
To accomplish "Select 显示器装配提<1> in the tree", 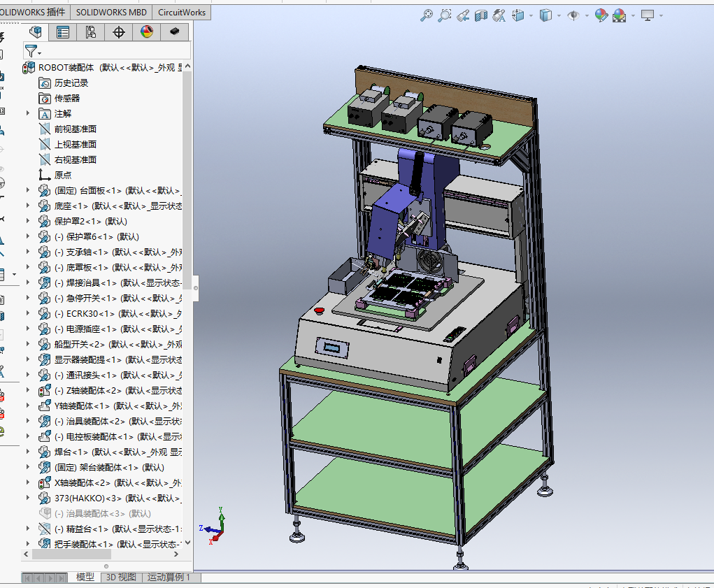I will (x=118, y=360).
